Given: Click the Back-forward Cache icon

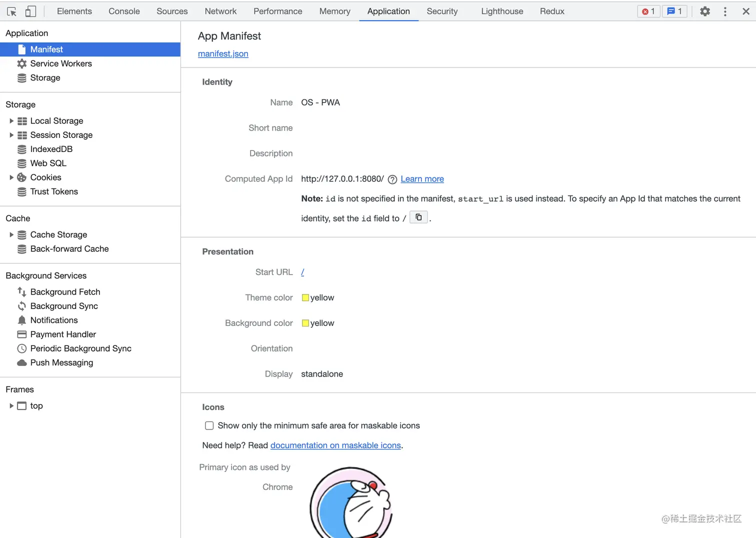Looking at the screenshot, I should pyautogui.click(x=22, y=249).
